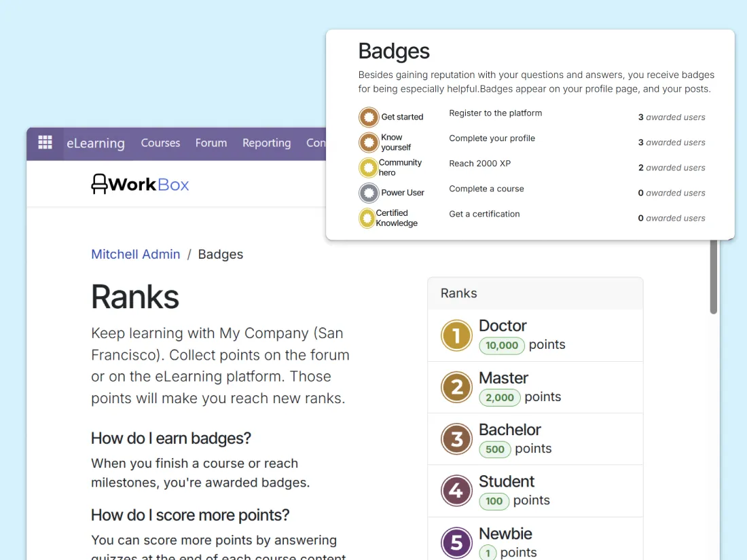Viewport: 747px width, 560px height.
Task: Click the Ranks panel header
Action: pos(535,293)
